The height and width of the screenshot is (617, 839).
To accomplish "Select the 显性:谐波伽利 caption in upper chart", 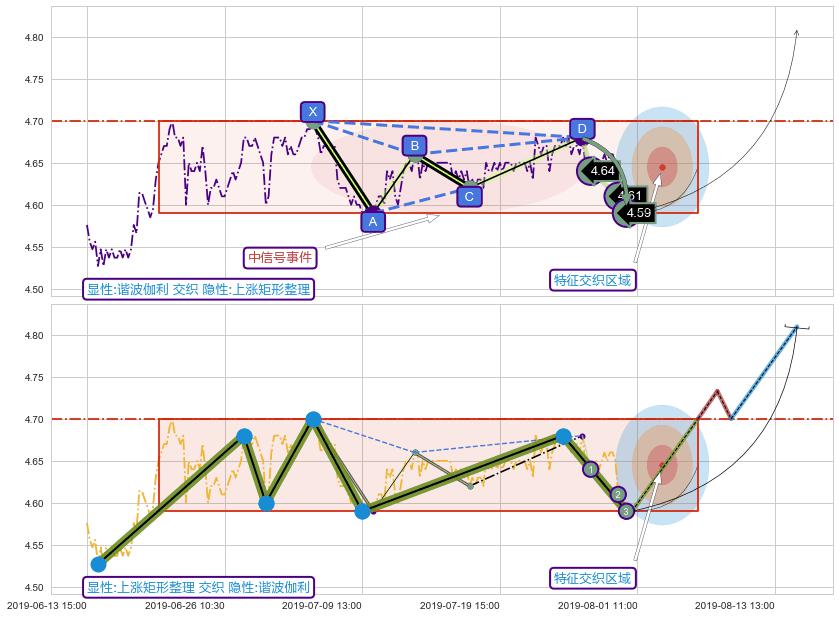I will point(198,290).
